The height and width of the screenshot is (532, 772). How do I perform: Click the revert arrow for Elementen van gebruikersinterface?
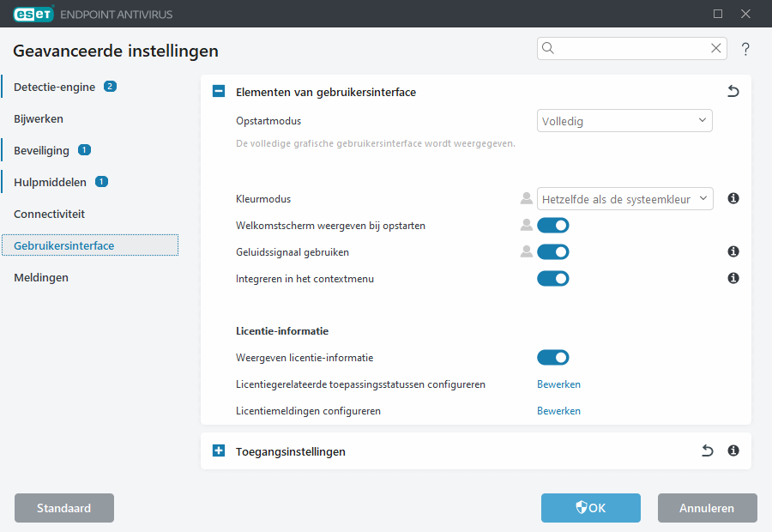pyautogui.click(x=733, y=90)
